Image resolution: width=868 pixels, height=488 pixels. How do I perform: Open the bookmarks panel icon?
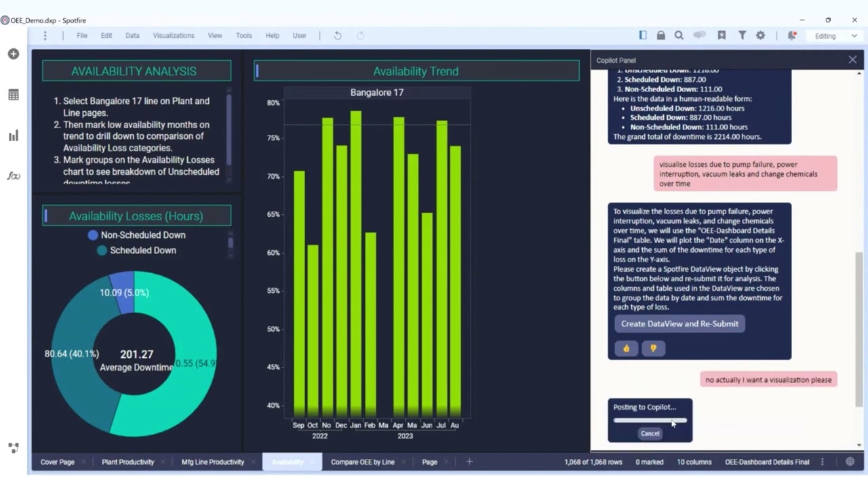tap(722, 35)
